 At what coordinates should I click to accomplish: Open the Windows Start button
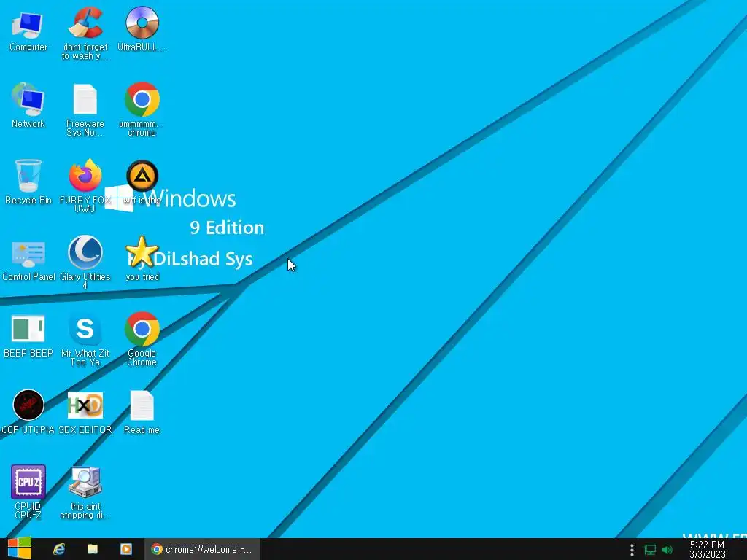pos(20,548)
